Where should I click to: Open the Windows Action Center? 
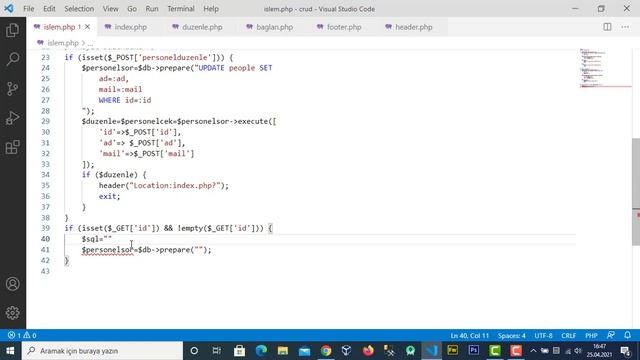(625, 351)
